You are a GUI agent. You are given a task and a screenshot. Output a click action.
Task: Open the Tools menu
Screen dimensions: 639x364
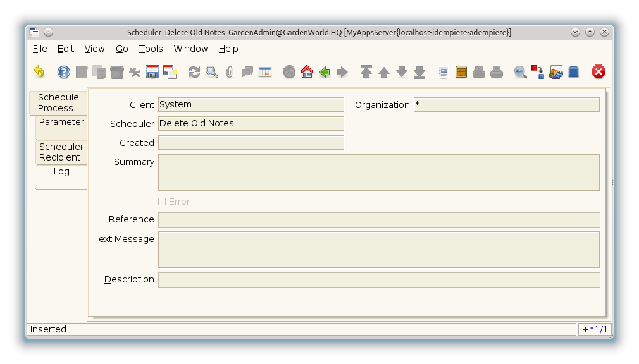pyautogui.click(x=151, y=49)
